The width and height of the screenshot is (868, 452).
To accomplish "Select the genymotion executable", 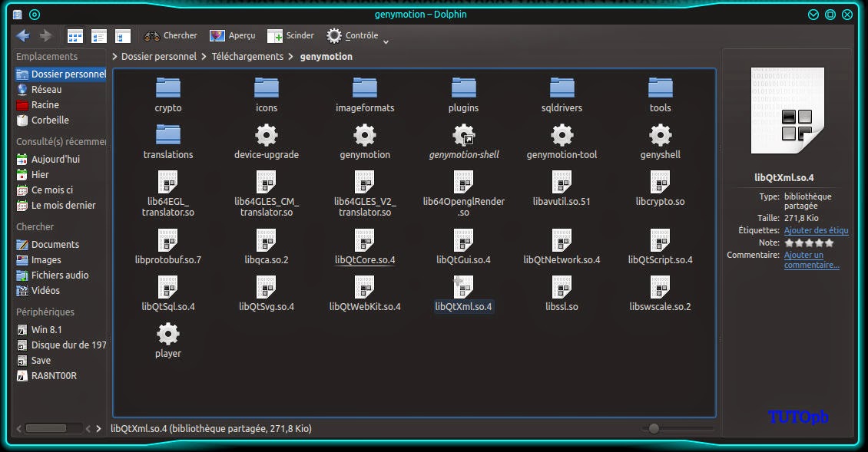I will 365,142.
